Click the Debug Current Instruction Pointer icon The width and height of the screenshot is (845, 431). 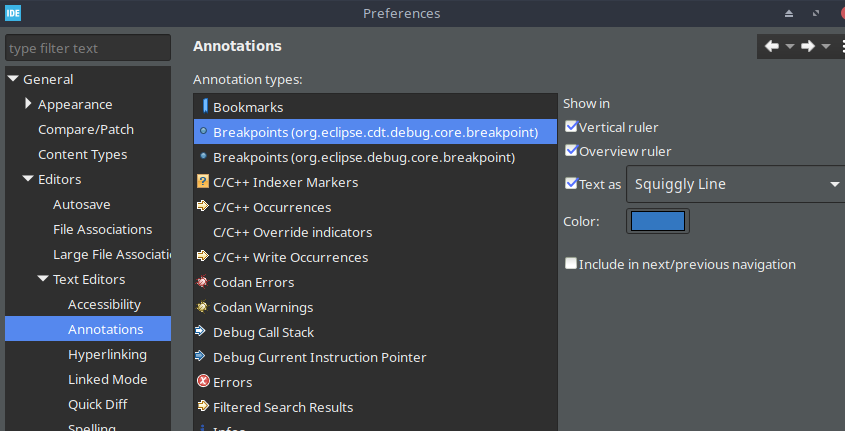[x=200, y=356]
